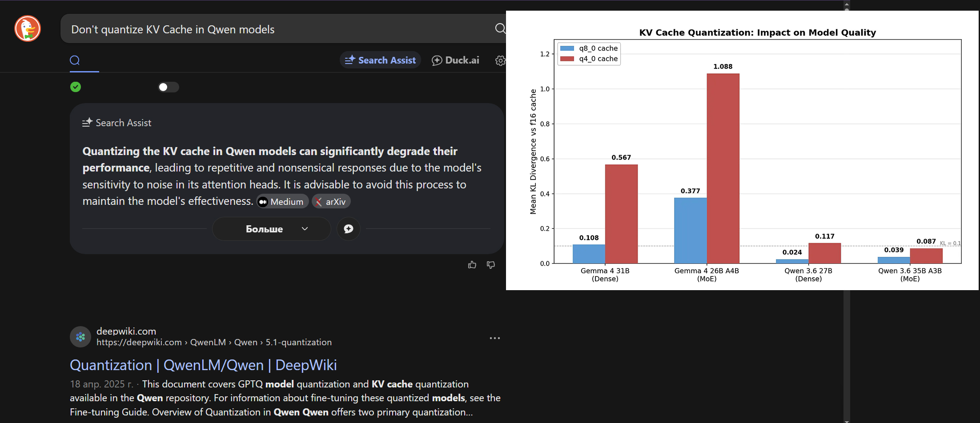Open the Quantization | QwenLM/Qwen | DeepWiki result
Screen dimensions: 980x423
coord(203,365)
